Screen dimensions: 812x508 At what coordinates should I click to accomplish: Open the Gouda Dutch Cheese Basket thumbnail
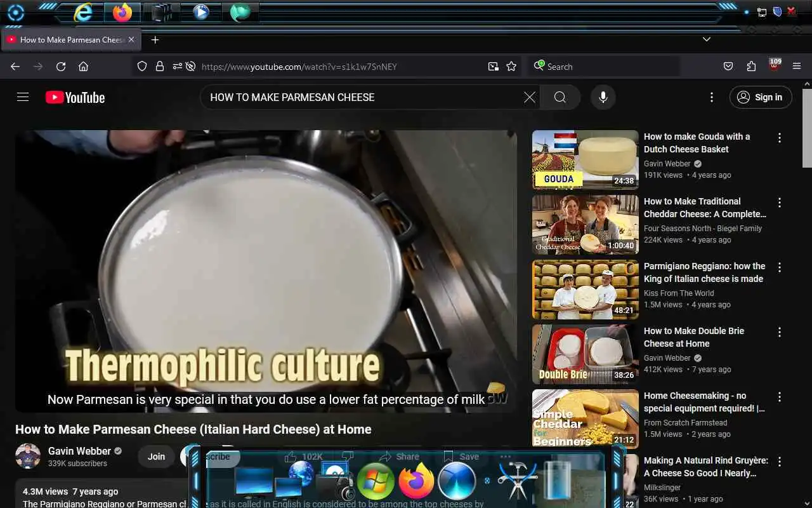point(585,160)
